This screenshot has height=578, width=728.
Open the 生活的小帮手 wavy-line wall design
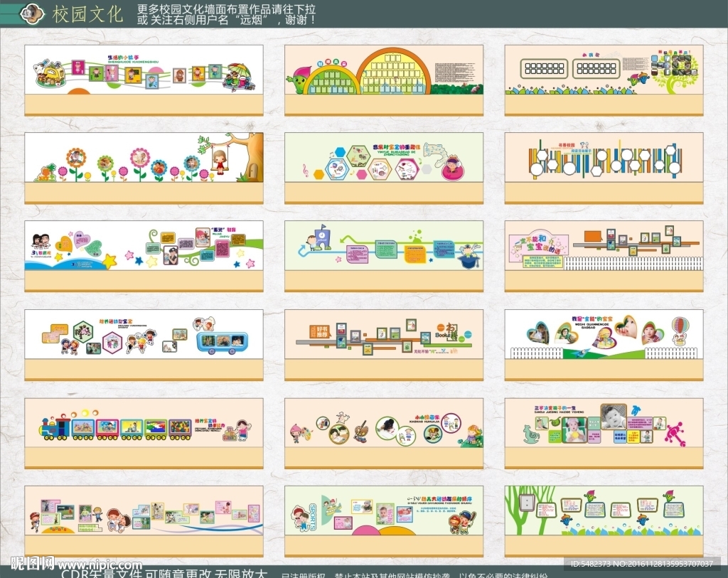click(144, 80)
